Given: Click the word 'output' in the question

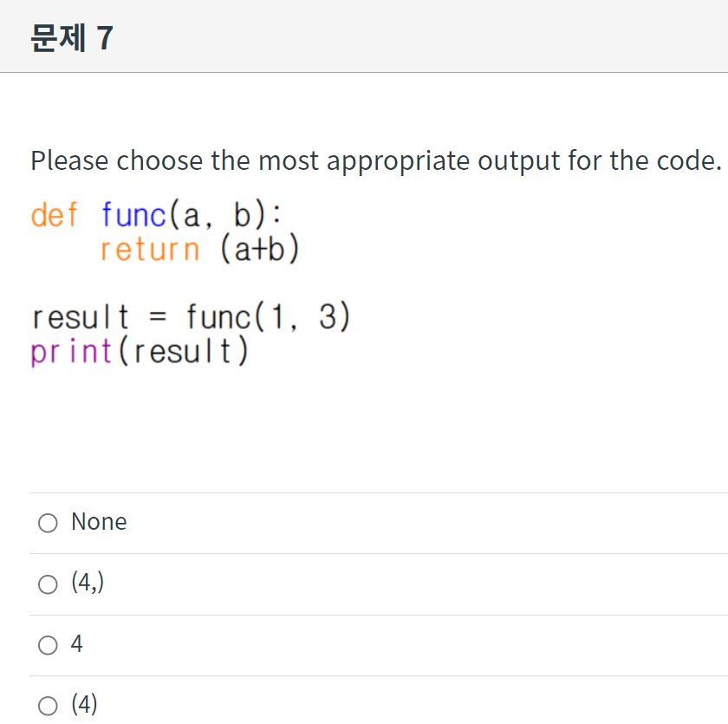Looking at the screenshot, I should (519, 161).
